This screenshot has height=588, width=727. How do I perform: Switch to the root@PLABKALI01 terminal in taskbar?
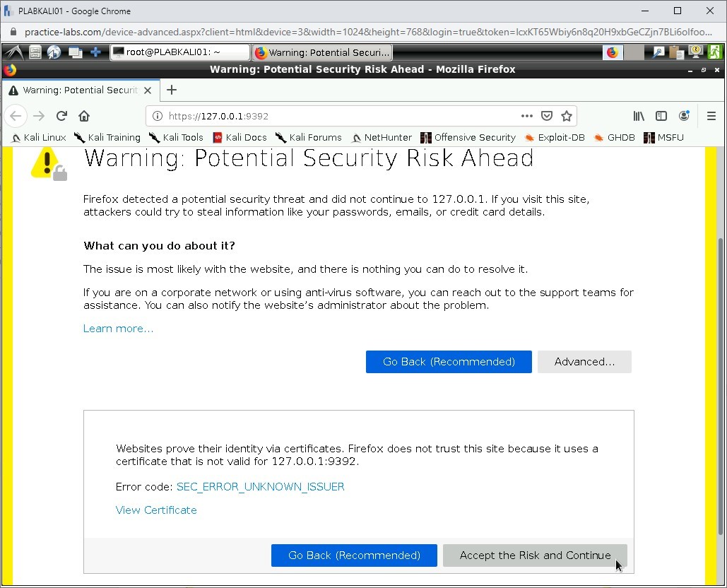(x=179, y=52)
